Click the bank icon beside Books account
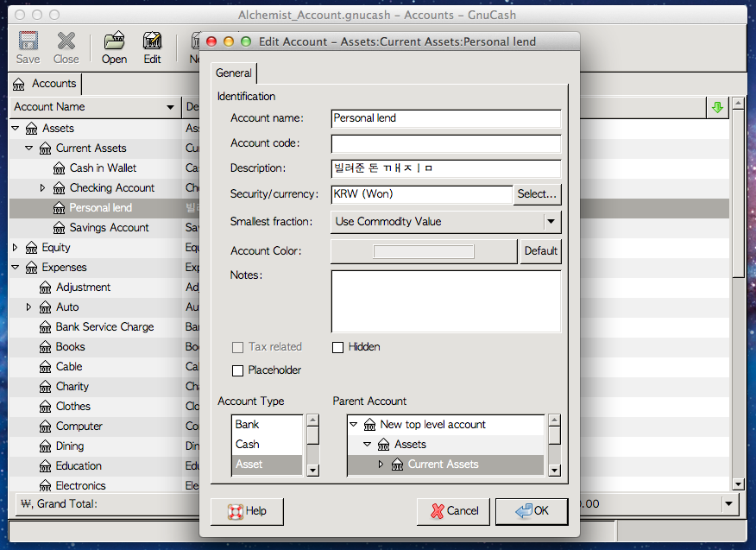Viewport: 756px width, 550px height. [x=46, y=347]
